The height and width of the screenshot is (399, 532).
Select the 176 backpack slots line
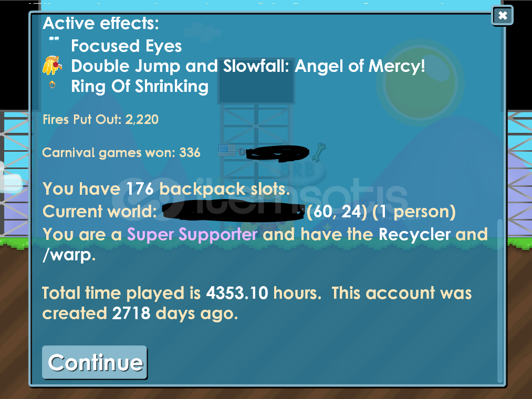166,188
